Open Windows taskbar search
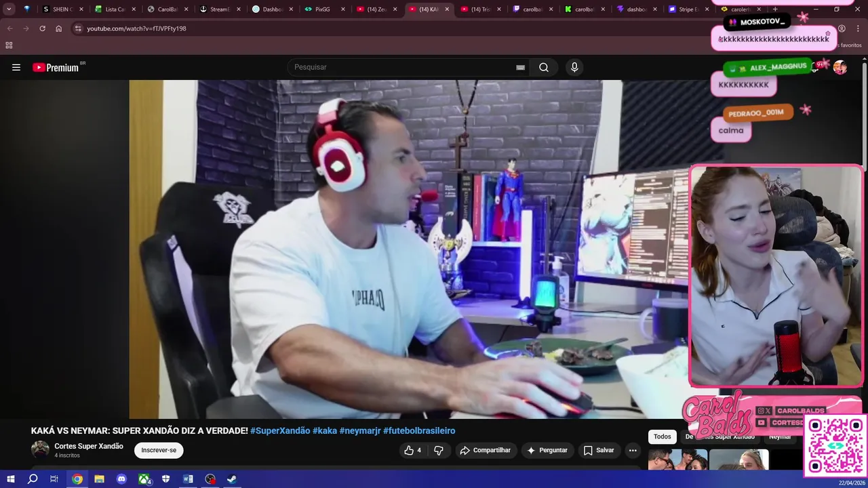868x488 pixels. (x=32, y=479)
